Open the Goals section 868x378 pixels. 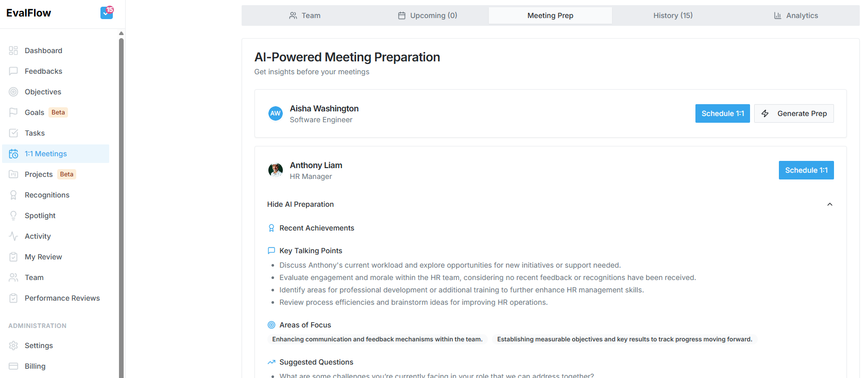[56, 112]
